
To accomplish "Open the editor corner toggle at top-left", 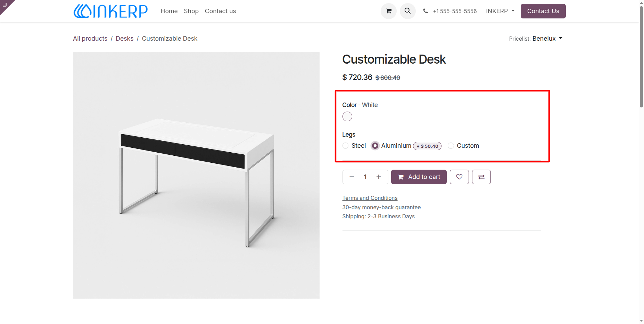I will pyautogui.click(x=5, y=5).
